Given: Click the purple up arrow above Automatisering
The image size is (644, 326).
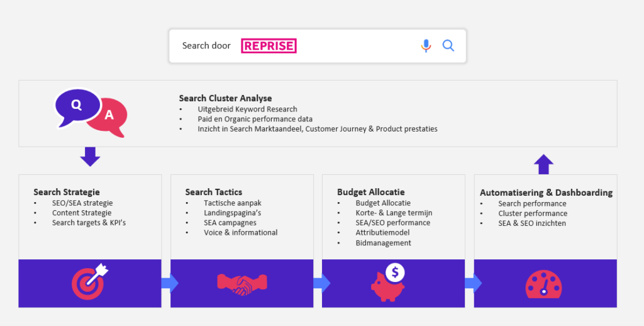Looking at the screenshot, I should [x=543, y=164].
